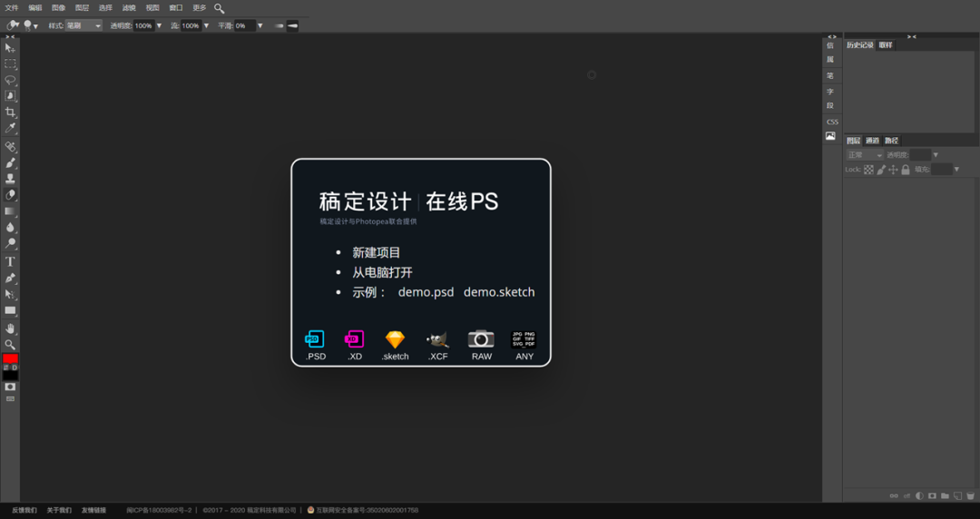The width and height of the screenshot is (980, 519).
Task: Click the red foreground color swatch
Action: (x=10, y=359)
